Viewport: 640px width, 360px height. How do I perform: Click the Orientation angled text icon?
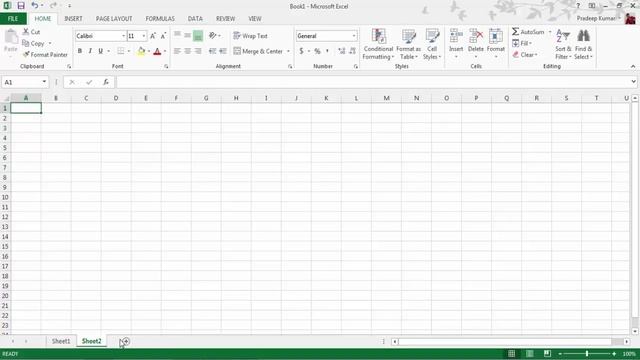(x=213, y=36)
